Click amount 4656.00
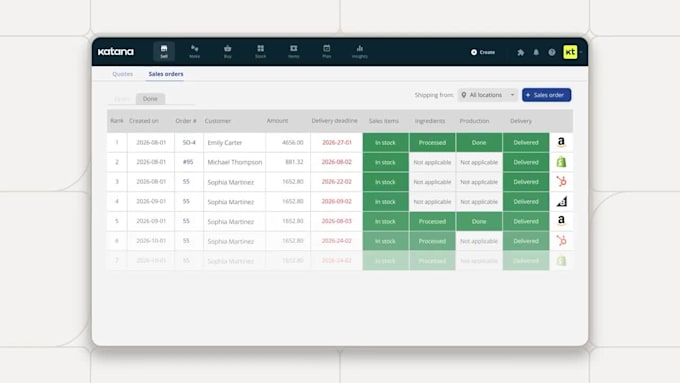The height and width of the screenshot is (383, 680). 293,142
